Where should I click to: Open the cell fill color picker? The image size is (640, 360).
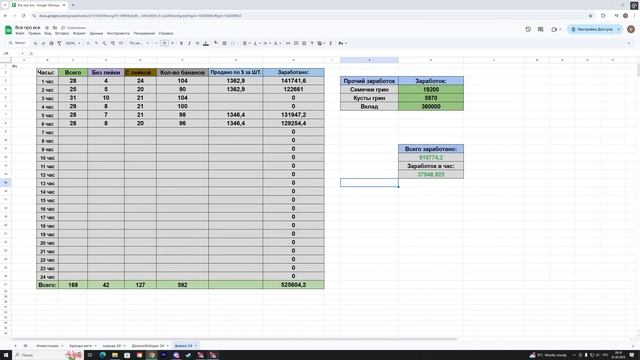click(x=216, y=43)
